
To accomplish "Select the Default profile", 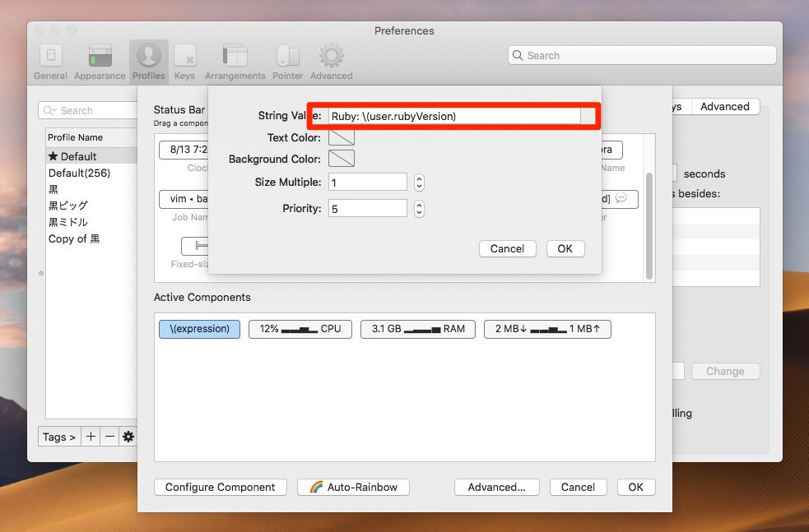I will point(92,156).
